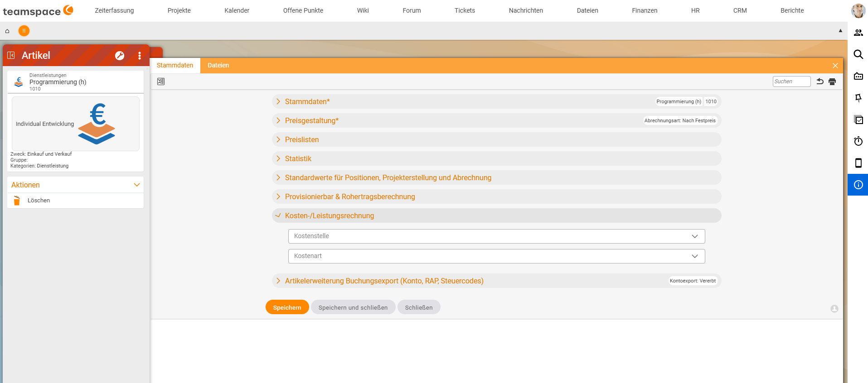The width and height of the screenshot is (868, 383).
Task: Click the Schließen button
Action: tap(419, 307)
